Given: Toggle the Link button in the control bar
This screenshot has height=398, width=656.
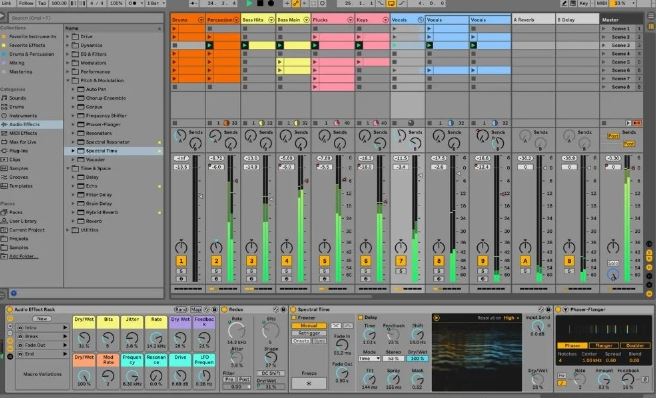Looking at the screenshot, I should (7, 3).
